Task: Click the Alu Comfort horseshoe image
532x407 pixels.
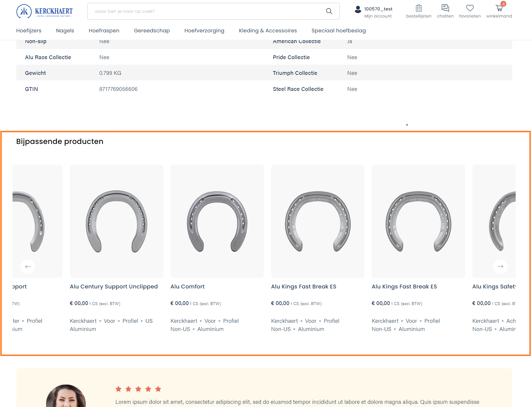Action: pyautogui.click(x=217, y=221)
